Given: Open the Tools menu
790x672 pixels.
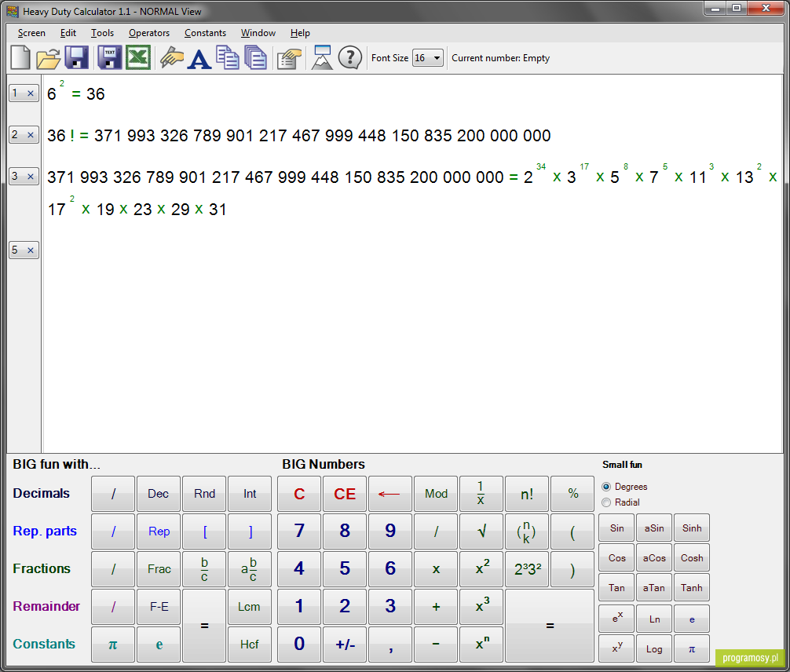Looking at the screenshot, I should click(x=102, y=33).
